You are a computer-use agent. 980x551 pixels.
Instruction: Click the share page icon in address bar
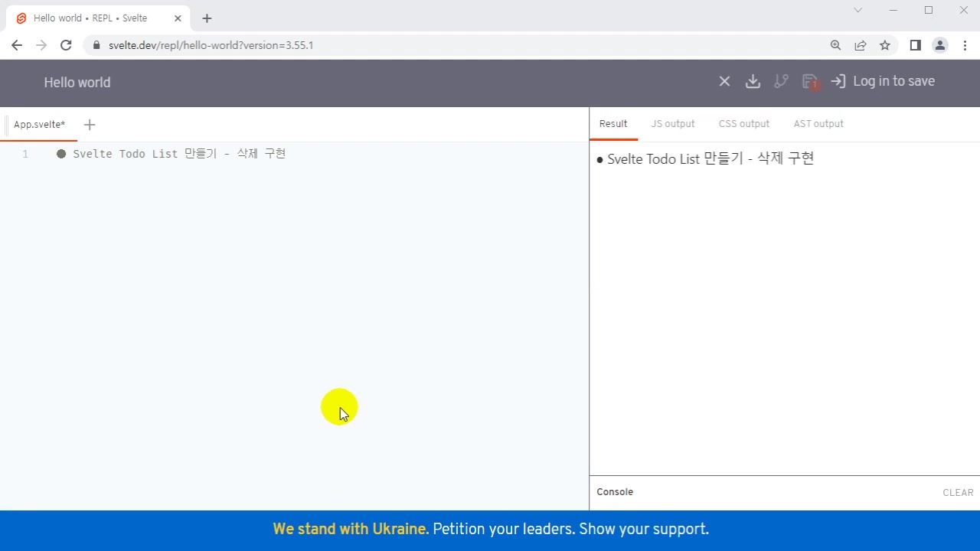861,45
